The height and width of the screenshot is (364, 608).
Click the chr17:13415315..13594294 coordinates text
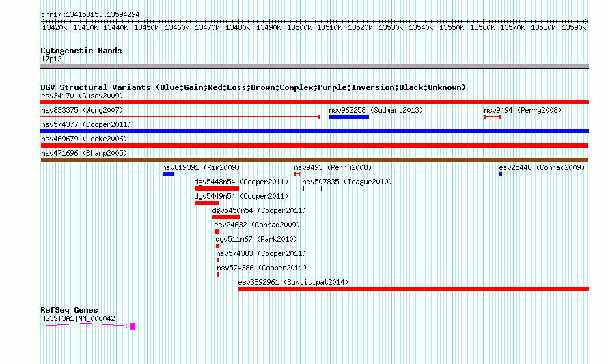[x=90, y=15]
